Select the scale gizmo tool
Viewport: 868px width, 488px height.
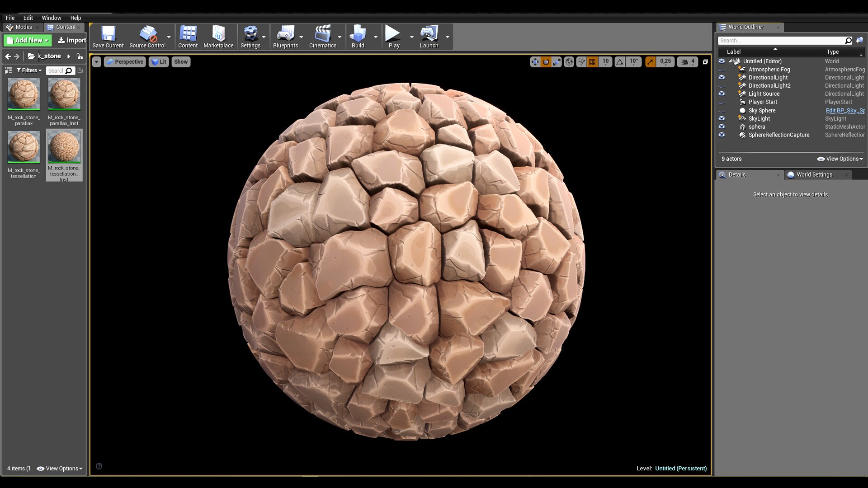click(557, 62)
